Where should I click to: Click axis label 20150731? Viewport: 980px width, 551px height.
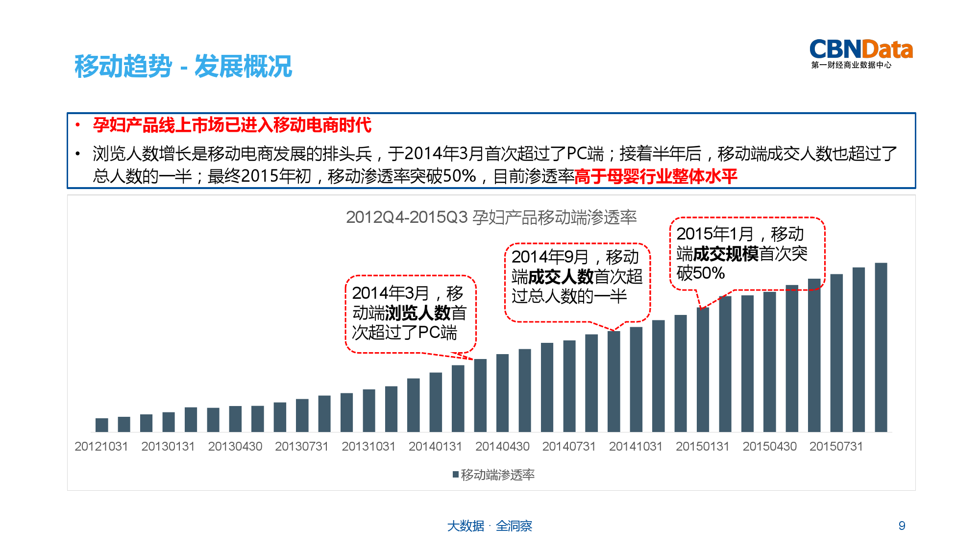tap(836, 446)
